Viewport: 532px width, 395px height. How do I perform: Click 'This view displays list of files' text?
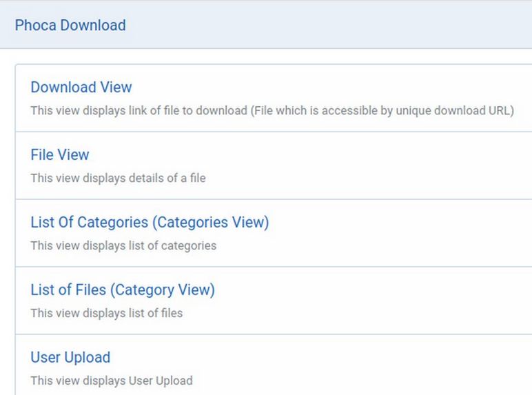106,313
